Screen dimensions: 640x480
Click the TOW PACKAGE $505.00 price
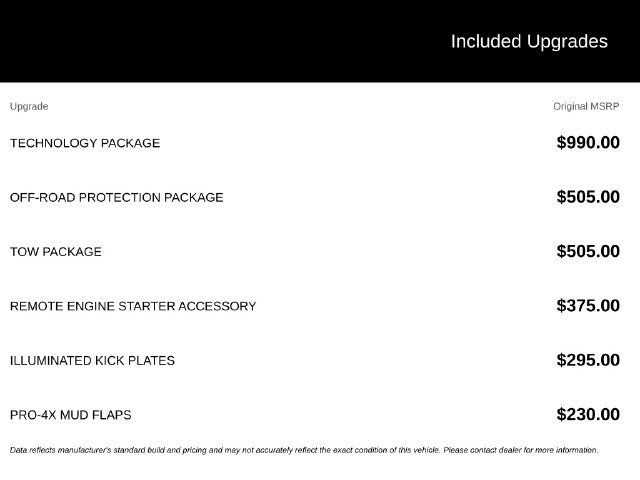588,251
